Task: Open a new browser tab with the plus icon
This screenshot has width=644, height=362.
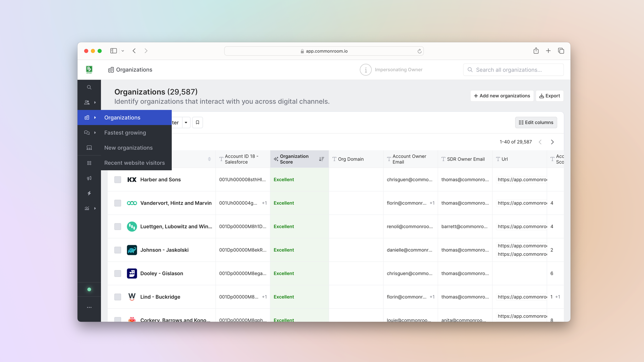Action: (x=548, y=51)
